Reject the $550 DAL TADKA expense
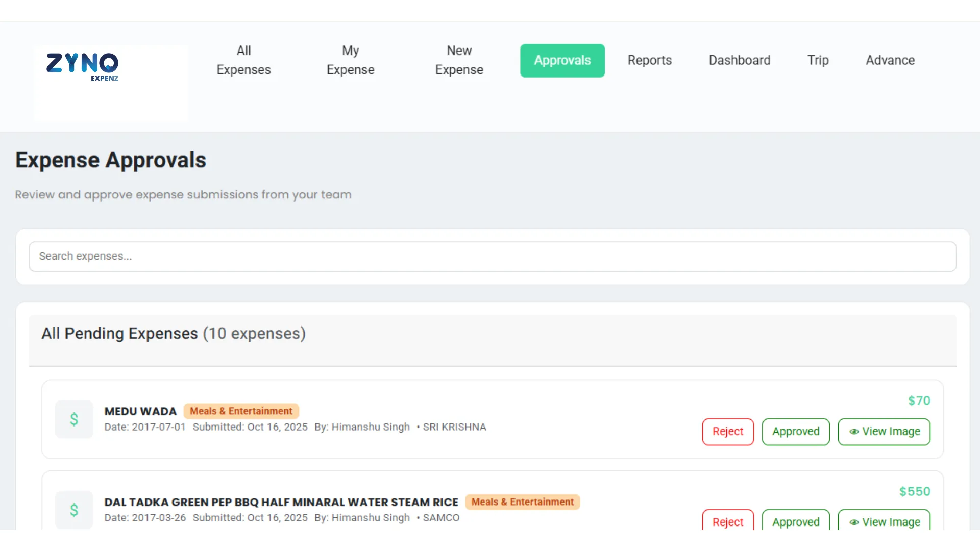This screenshot has width=980, height=551. pyautogui.click(x=728, y=521)
